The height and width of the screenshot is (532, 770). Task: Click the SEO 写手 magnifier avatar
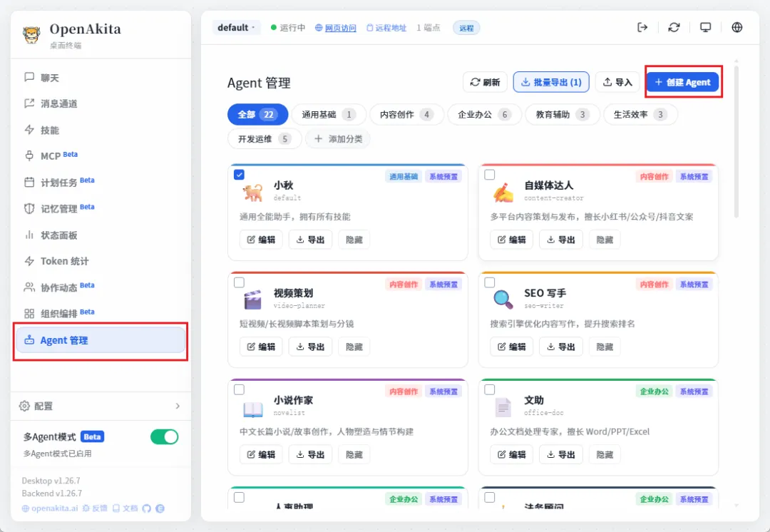click(503, 299)
